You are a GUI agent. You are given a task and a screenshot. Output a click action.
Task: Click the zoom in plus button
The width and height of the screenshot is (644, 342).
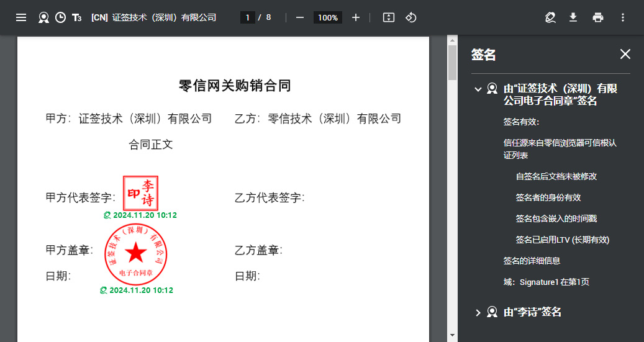click(356, 17)
